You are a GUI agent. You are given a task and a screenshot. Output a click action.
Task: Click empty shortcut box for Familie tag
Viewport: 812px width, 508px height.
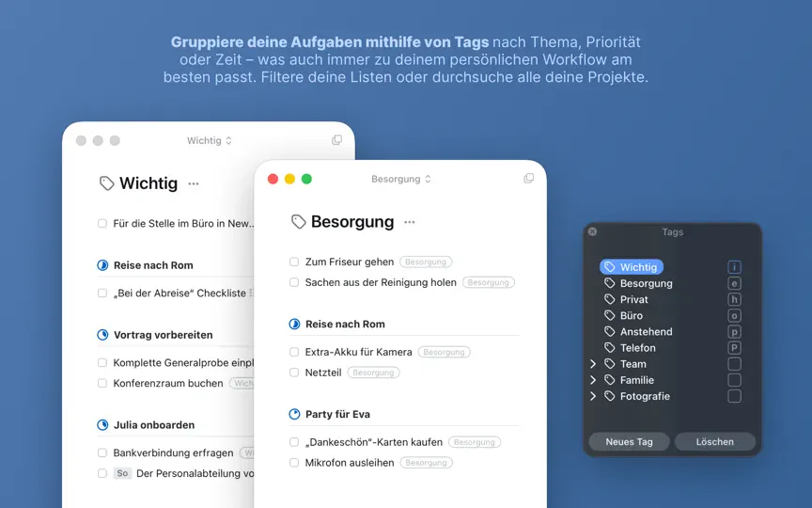[734, 380]
